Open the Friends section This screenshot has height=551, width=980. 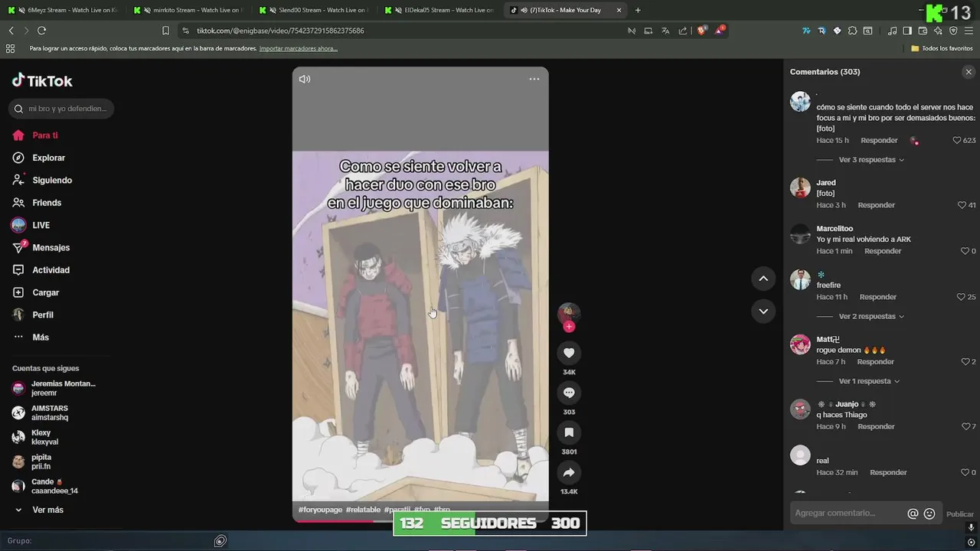tap(37, 203)
